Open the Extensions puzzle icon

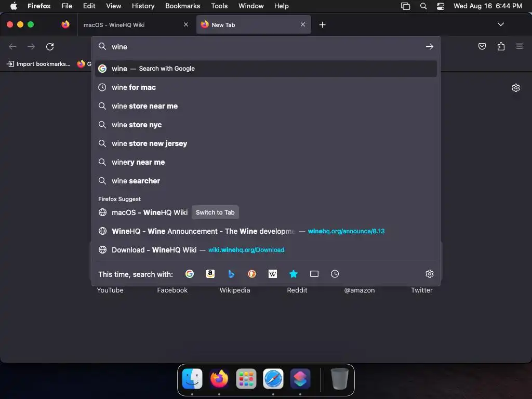[x=501, y=46]
